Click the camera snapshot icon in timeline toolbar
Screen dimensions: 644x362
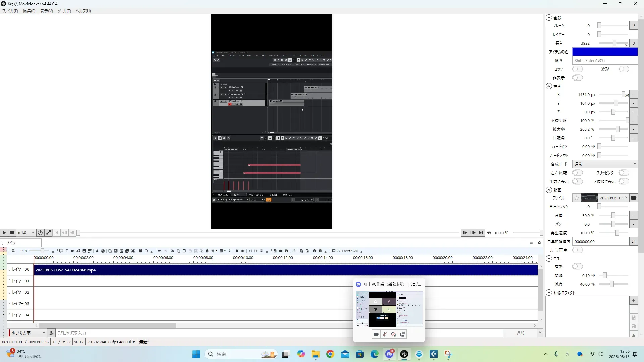pyautogui.click(x=314, y=251)
